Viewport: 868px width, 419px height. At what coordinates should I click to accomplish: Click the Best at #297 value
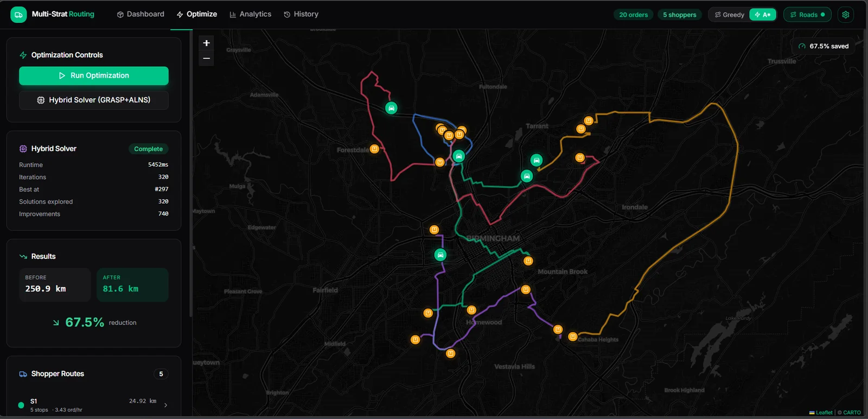point(162,189)
